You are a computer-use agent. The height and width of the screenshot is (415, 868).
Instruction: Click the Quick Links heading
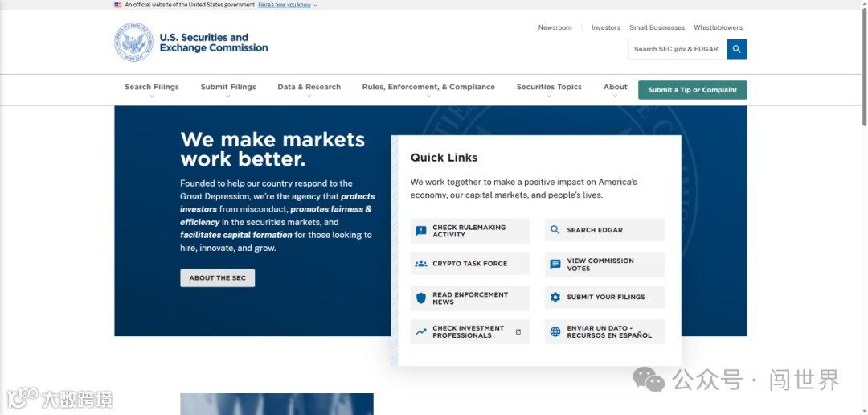point(444,158)
